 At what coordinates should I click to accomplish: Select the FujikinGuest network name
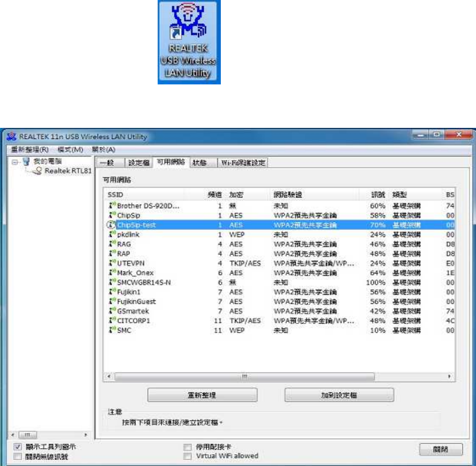(136, 301)
